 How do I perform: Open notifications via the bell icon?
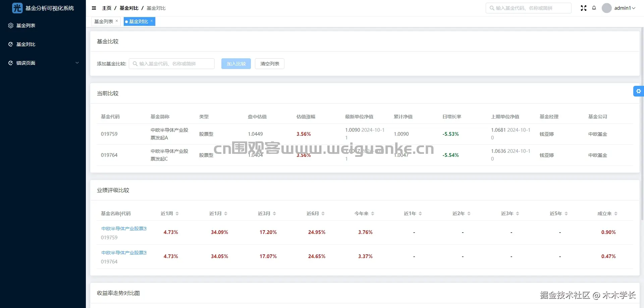pos(594,8)
